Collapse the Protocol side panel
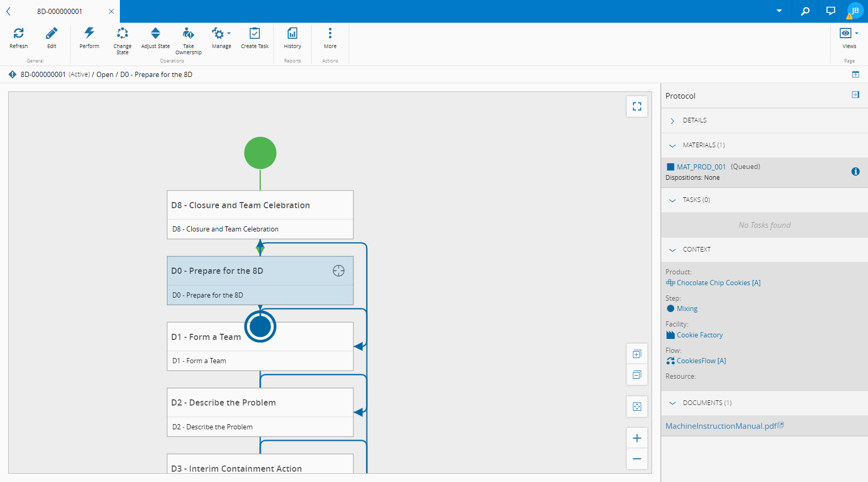The width and height of the screenshot is (868, 482). (855, 95)
